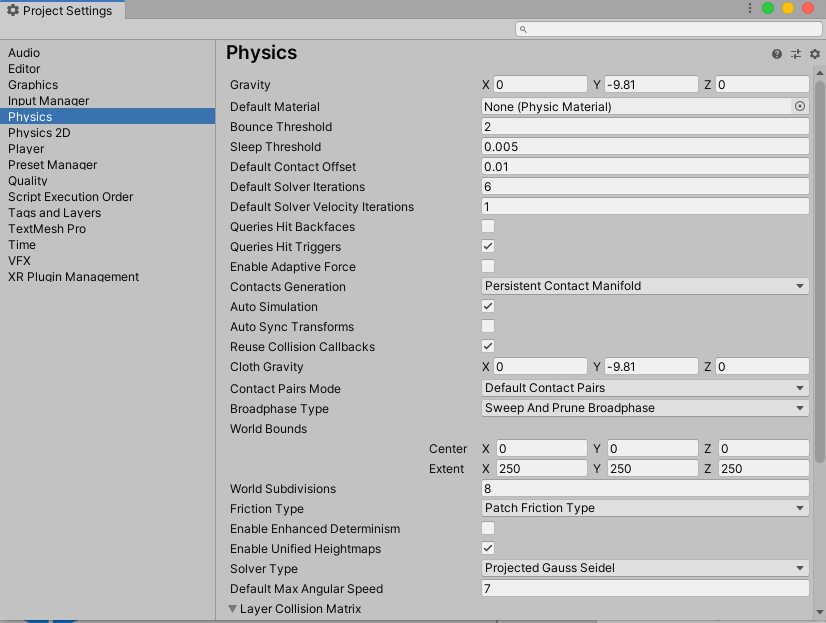Go to XR Plugin Management settings
The height and width of the screenshot is (623, 826).
point(73,277)
